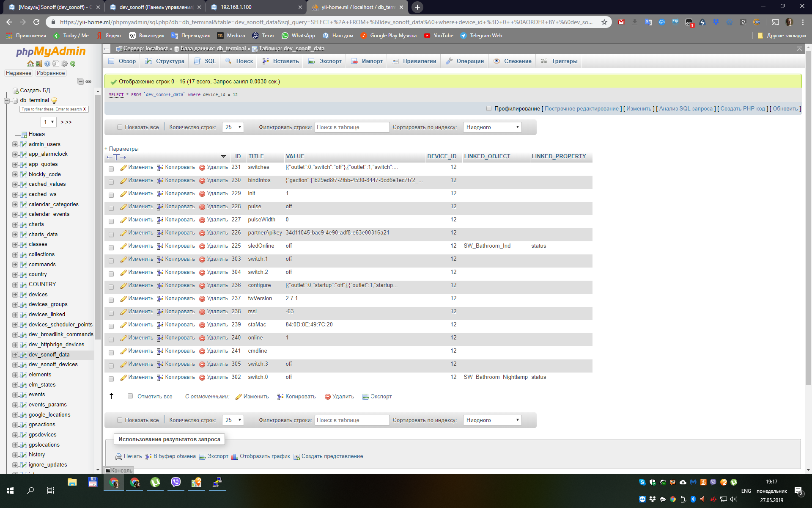Click the green reload navigation icon
The height and width of the screenshot is (508, 812).
(73, 63)
